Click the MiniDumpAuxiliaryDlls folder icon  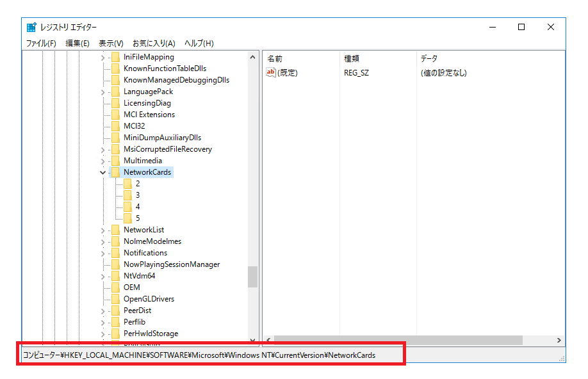[x=116, y=138]
